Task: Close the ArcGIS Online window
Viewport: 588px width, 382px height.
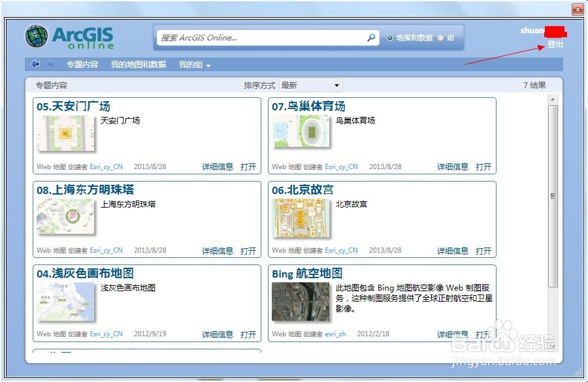Action: pyautogui.click(x=577, y=9)
